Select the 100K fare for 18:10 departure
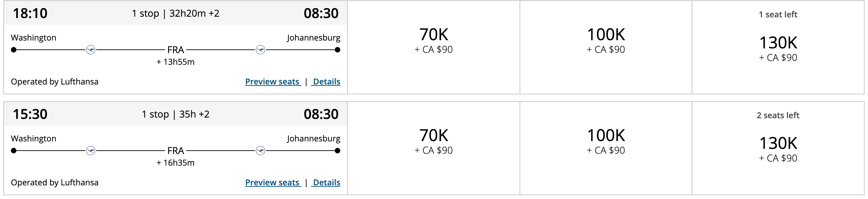868x199 pixels. 606,47
